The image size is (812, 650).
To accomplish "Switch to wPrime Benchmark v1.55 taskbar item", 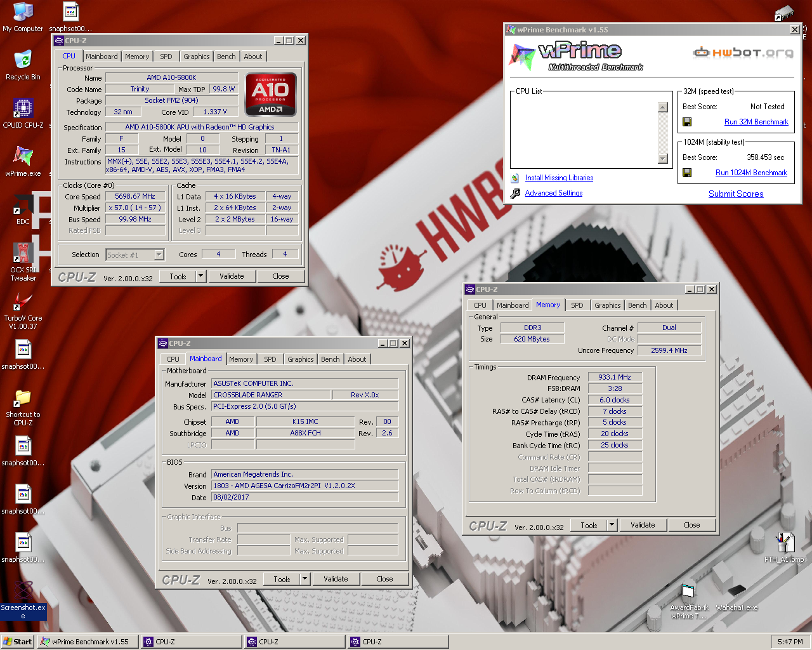I will (x=88, y=642).
